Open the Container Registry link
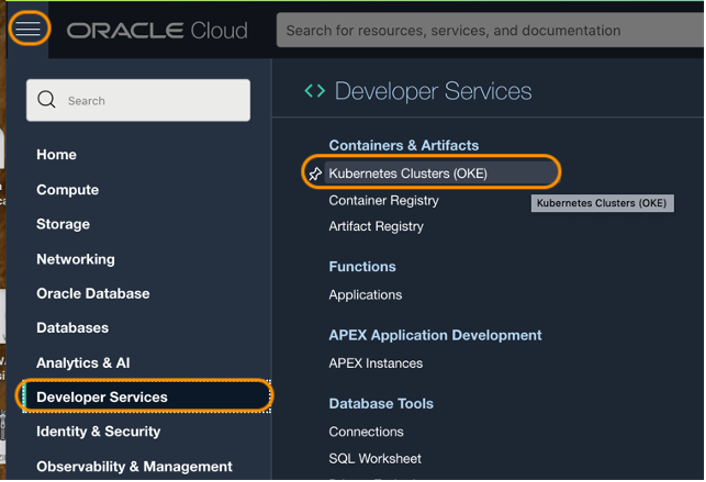This screenshot has height=482, width=706. click(x=384, y=200)
